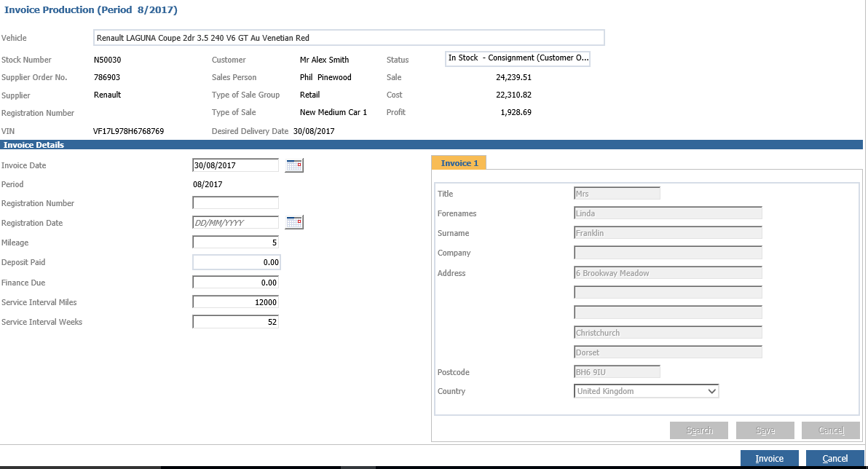The height and width of the screenshot is (469, 868).
Task: Click the blue Cancel button
Action: click(835, 459)
